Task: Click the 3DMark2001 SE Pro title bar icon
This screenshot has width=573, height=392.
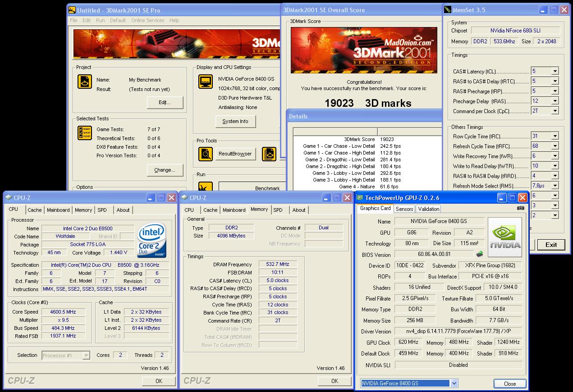Action: [x=72, y=10]
